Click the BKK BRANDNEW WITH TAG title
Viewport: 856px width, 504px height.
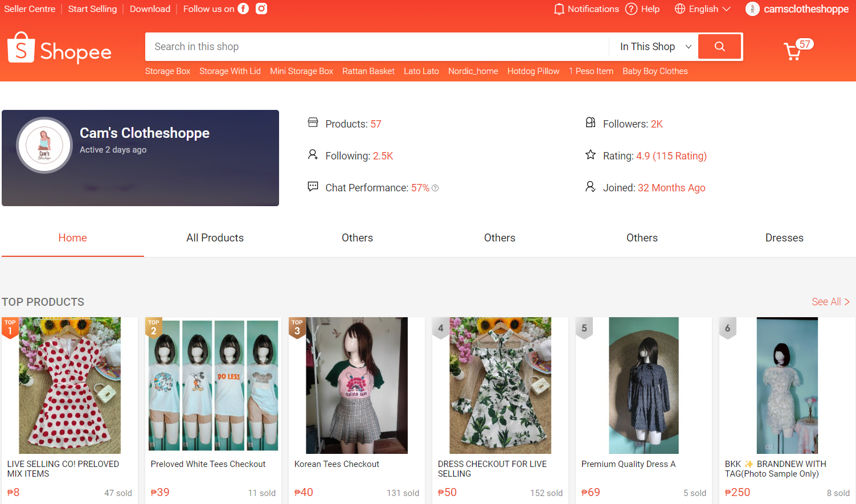(776, 469)
